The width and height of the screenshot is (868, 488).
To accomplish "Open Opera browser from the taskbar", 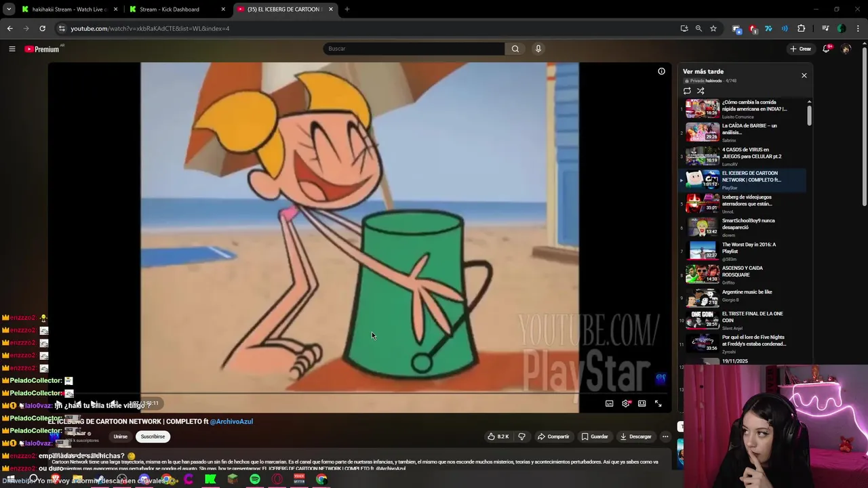I will pyautogui.click(x=277, y=479).
